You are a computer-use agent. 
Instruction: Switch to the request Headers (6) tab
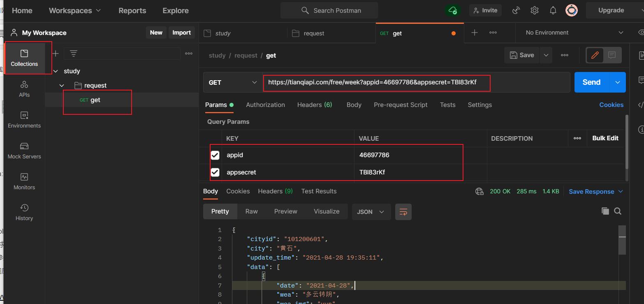pyautogui.click(x=315, y=105)
